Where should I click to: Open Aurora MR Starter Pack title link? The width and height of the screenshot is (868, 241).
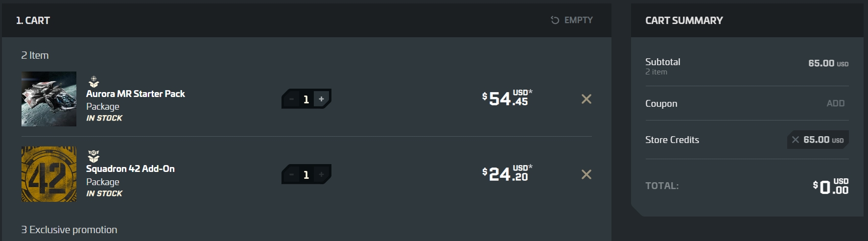[x=136, y=94]
